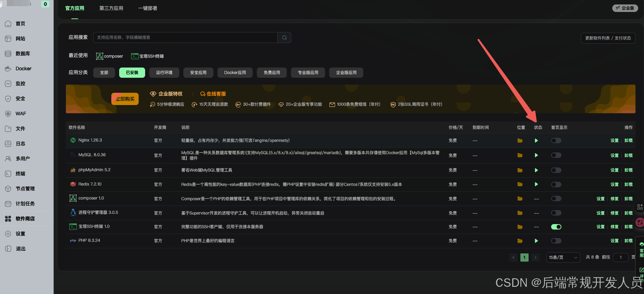The width and height of the screenshot is (644, 294).
Task: Open recently used composer app icon
Action: point(99,56)
